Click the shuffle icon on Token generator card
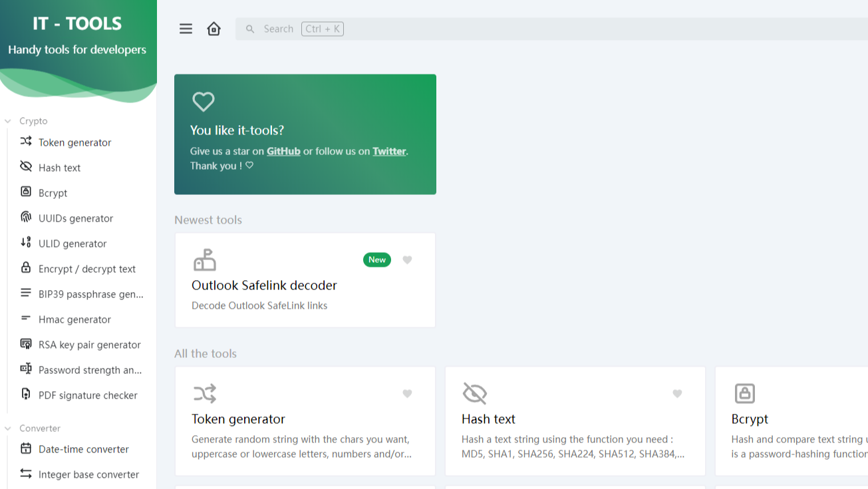 (x=204, y=393)
